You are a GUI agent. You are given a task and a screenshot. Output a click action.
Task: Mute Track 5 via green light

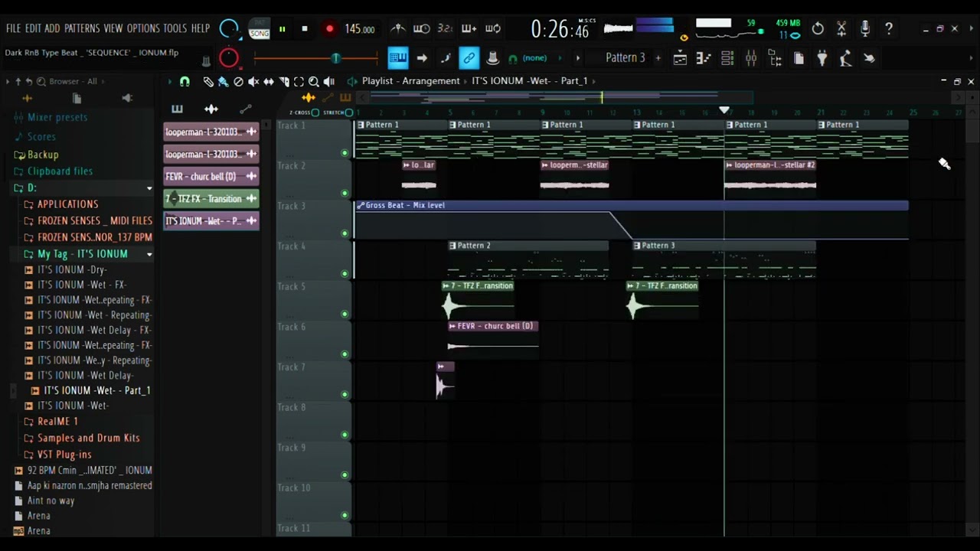345,314
